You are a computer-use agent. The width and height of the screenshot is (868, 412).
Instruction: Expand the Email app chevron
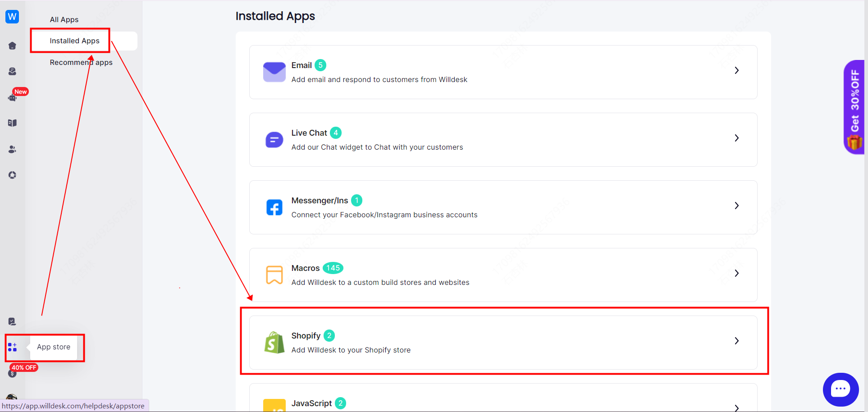[736, 70]
